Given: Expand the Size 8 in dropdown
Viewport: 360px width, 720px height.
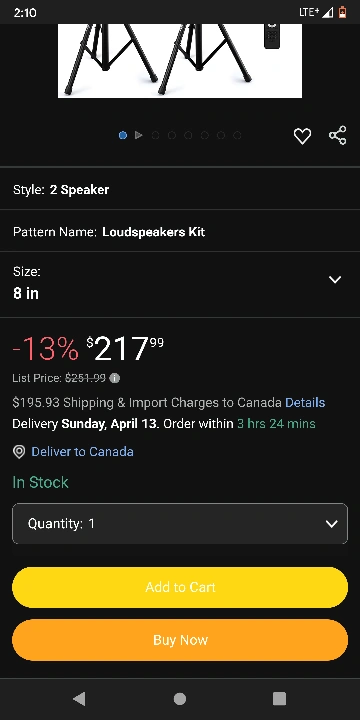Looking at the screenshot, I should (180, 284).
